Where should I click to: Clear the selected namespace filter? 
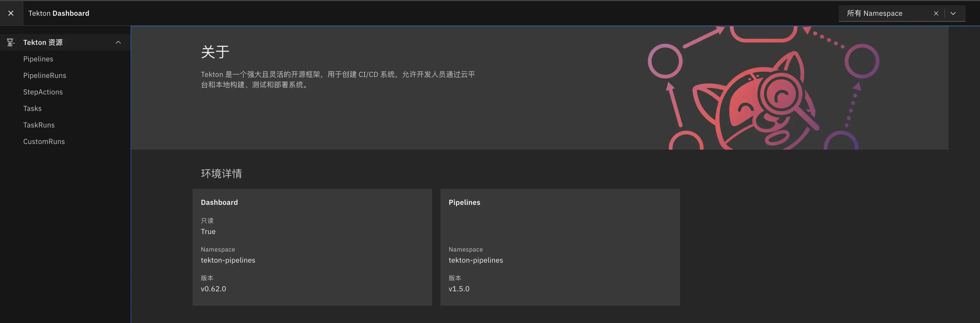pyautogui.click(x=936, y=13)
